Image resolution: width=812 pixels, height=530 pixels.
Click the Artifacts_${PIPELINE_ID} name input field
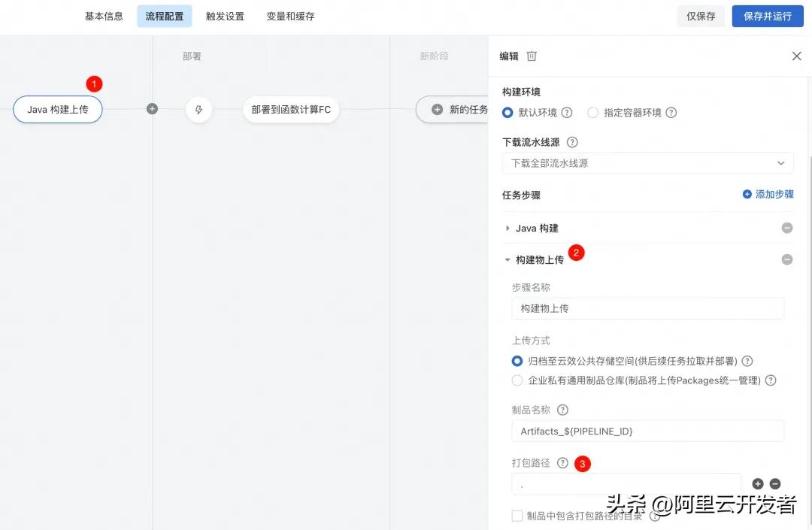point(648,431)
